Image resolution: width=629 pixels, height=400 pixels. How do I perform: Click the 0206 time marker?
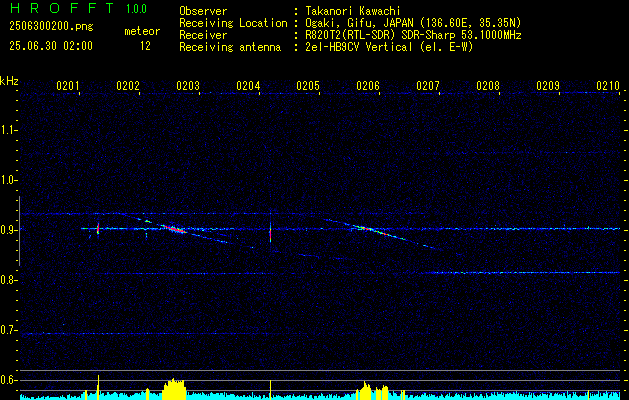[368, 86]
